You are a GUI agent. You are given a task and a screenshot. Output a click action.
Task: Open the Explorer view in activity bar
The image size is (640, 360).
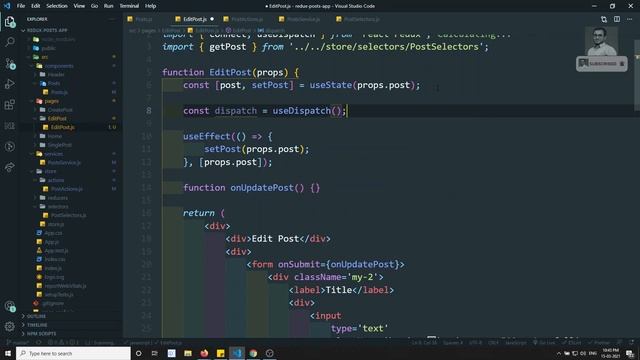tap(10, 22)
